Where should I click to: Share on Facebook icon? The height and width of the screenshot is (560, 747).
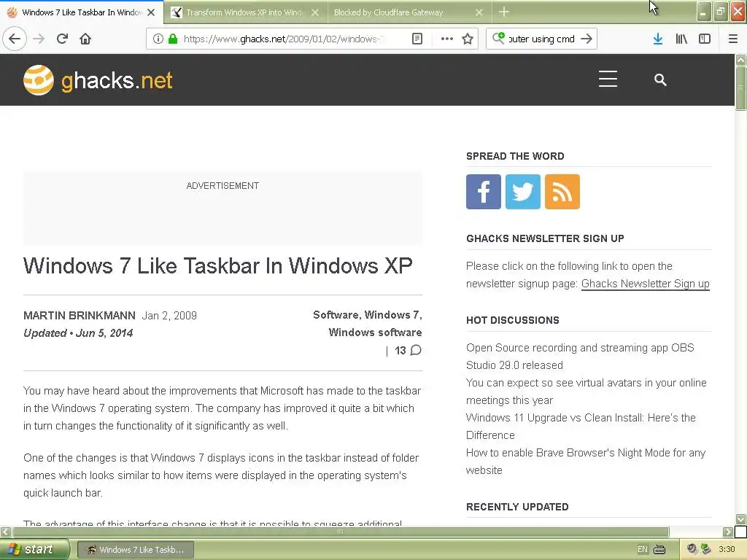tap(484, 192)
